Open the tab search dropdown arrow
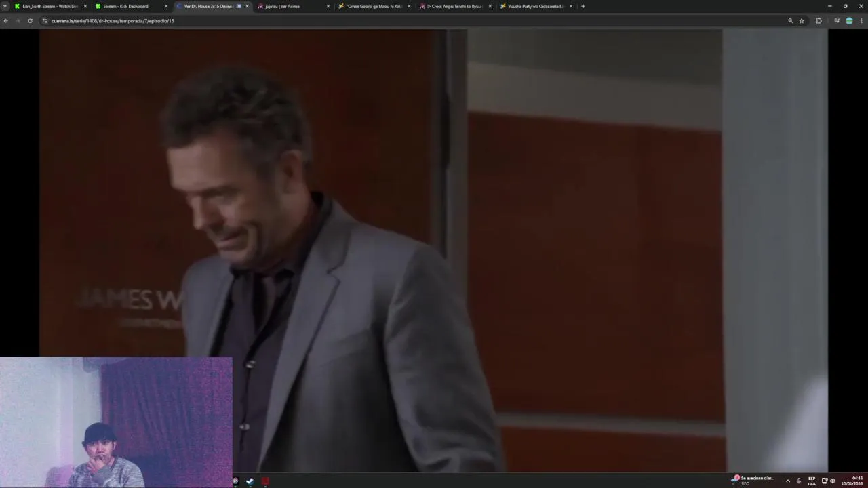Image resolution: width=868 pixels, height=488 pixels. click(x=5, y=6)
